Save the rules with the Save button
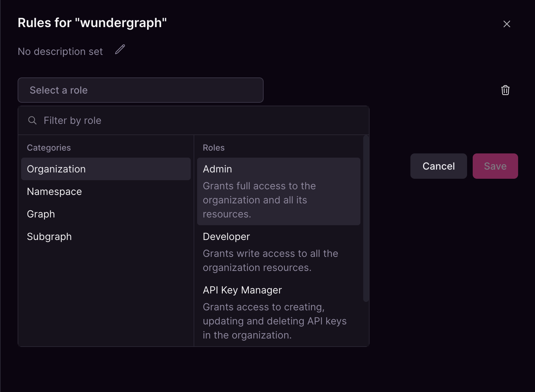535x392 pixels. 495,166
